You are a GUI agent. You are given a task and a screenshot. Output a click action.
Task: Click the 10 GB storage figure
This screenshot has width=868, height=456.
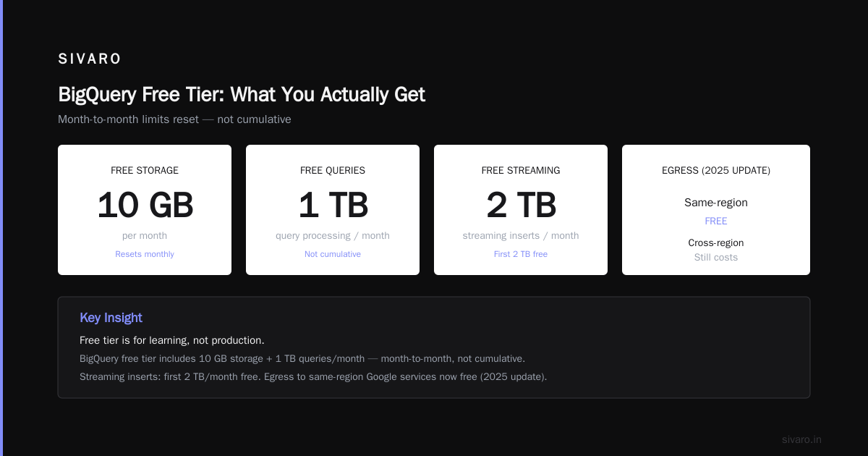145,206
